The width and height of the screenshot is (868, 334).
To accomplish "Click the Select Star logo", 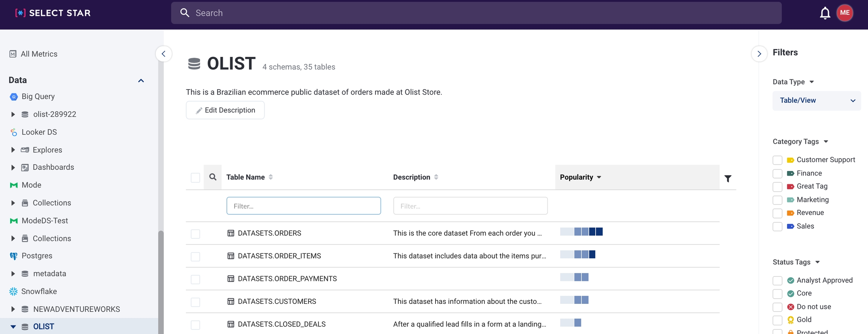I will (x=53, y=13).
